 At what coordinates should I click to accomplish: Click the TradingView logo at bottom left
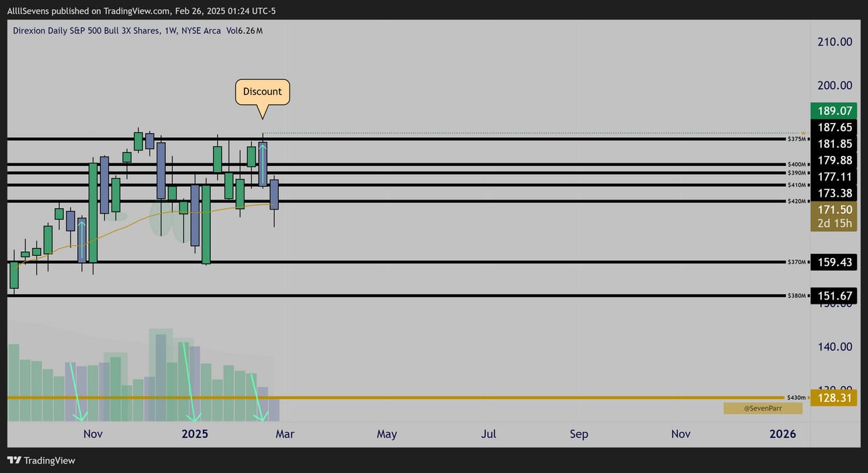(x=41, y=460)
